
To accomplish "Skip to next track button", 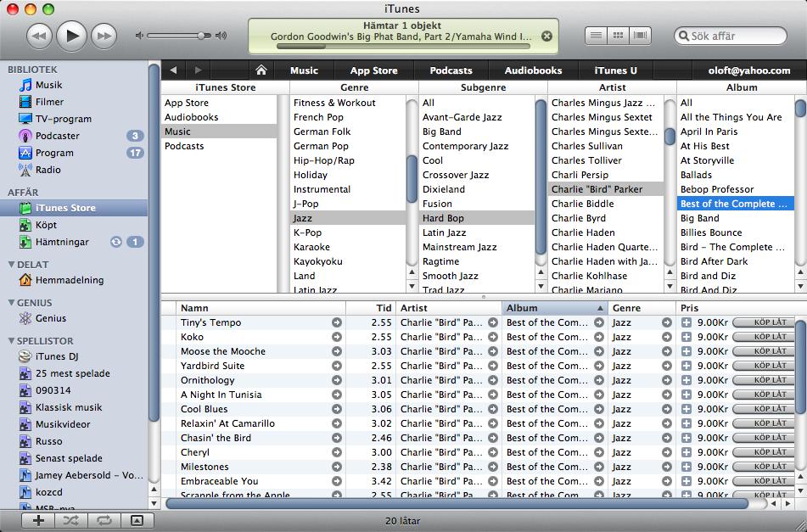I will pos(104,36).
